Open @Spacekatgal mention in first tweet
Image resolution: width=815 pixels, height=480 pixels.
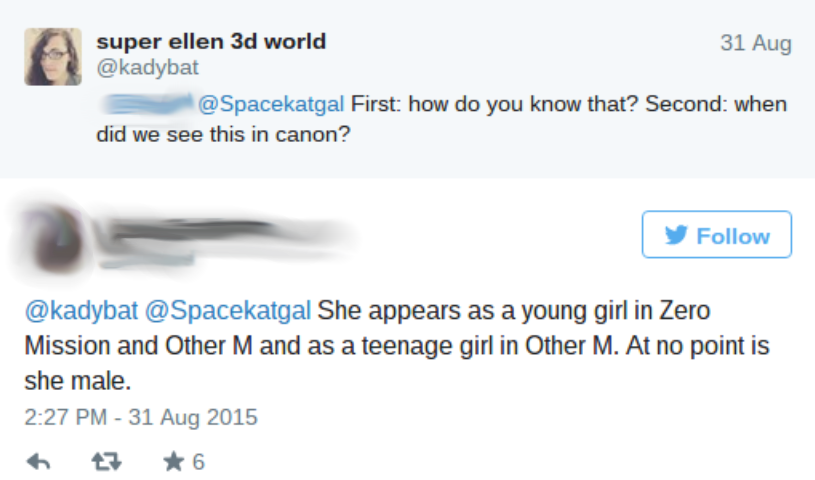click(272, 104)
